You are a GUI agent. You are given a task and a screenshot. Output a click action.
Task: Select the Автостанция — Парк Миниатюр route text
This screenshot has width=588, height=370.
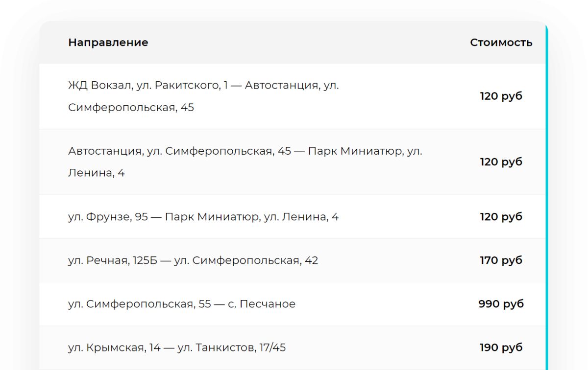click(245, 151)
